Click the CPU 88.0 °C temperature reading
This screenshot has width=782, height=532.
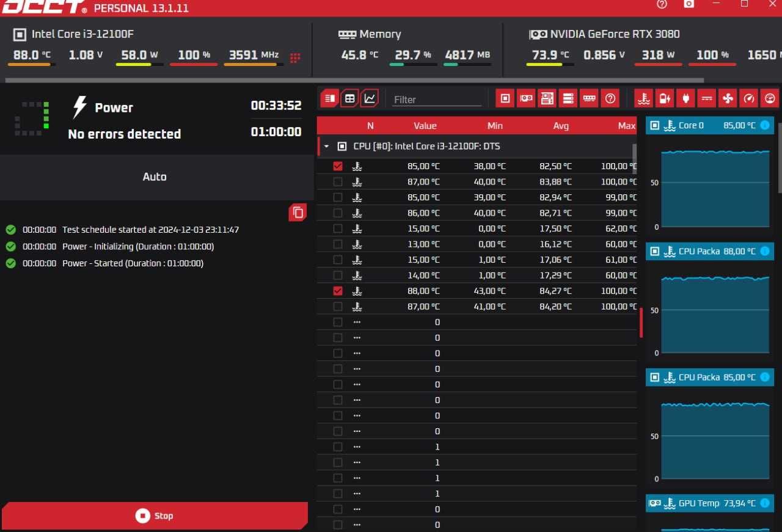(32, 55)
